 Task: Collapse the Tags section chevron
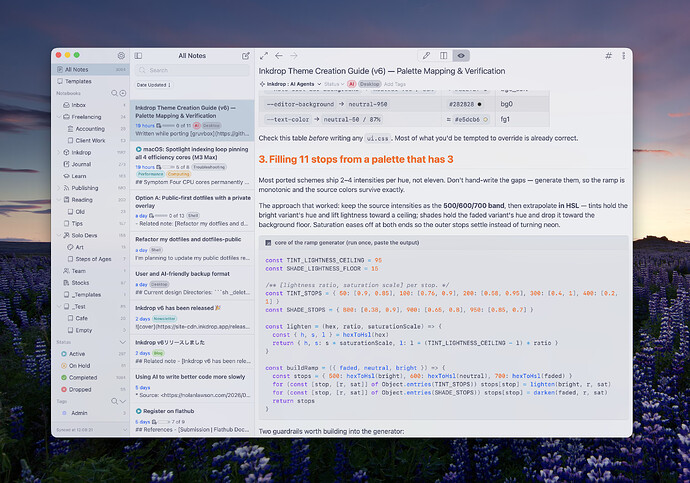pyautogui.click(x=123, y=401)
